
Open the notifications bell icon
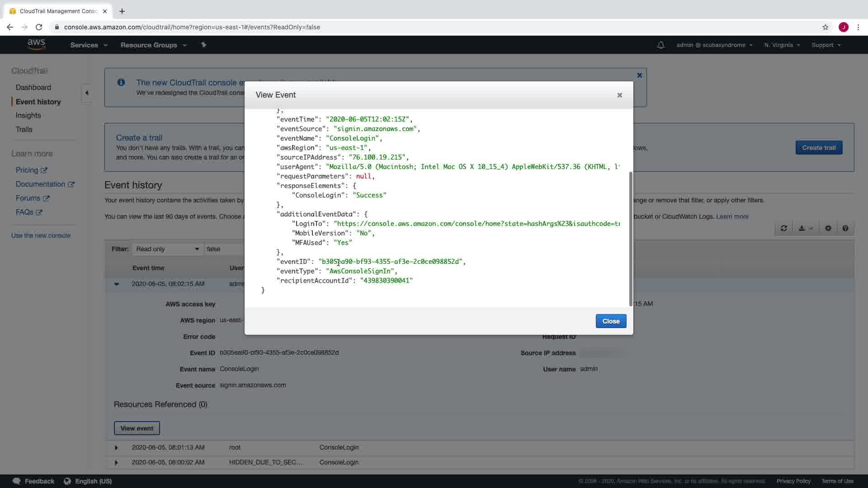[660, 45]
